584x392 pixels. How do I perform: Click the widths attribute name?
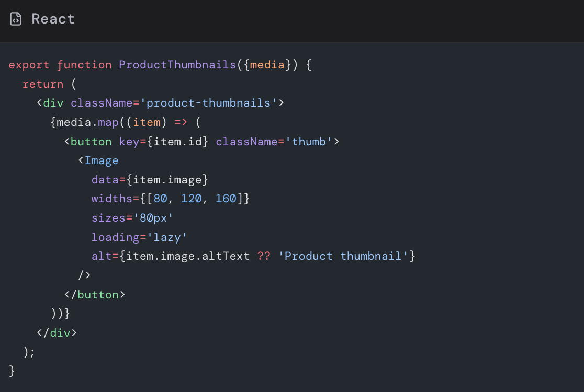point(111,199)
